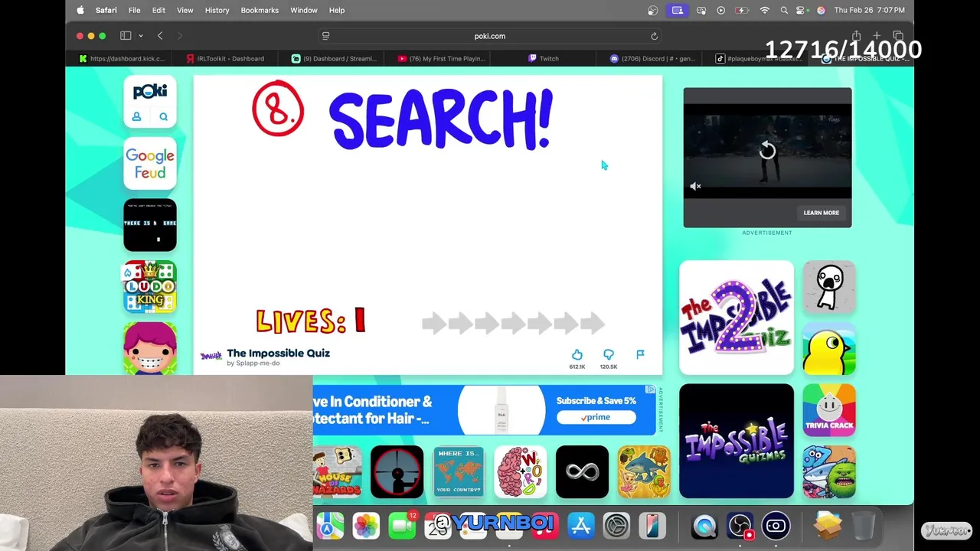
Task: Switch to the Twitch tab
Action: click(x=544, y=58)
